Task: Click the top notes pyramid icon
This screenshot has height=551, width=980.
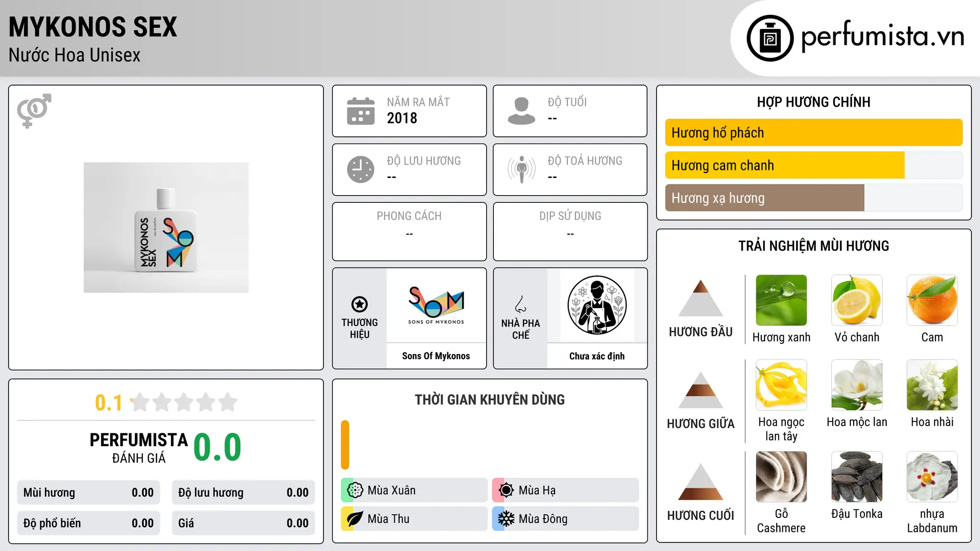Action: [701, 298]
